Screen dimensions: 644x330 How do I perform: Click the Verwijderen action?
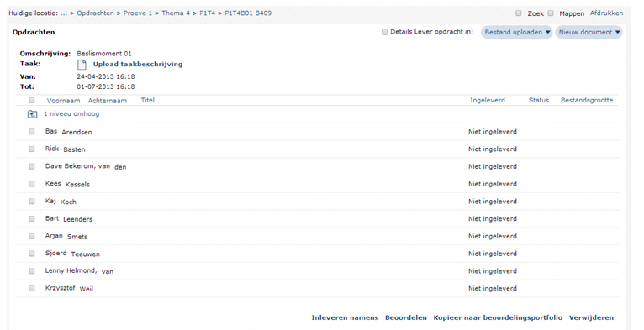click(591, 317)
